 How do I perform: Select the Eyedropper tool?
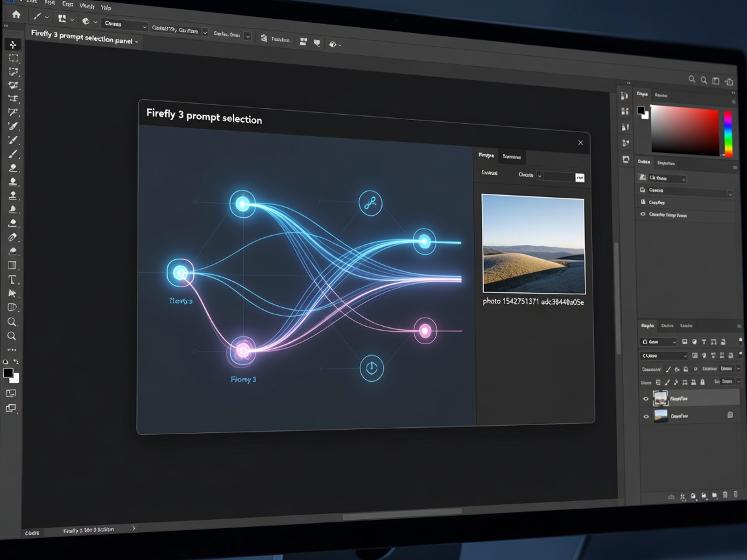(x=13, y=126)
